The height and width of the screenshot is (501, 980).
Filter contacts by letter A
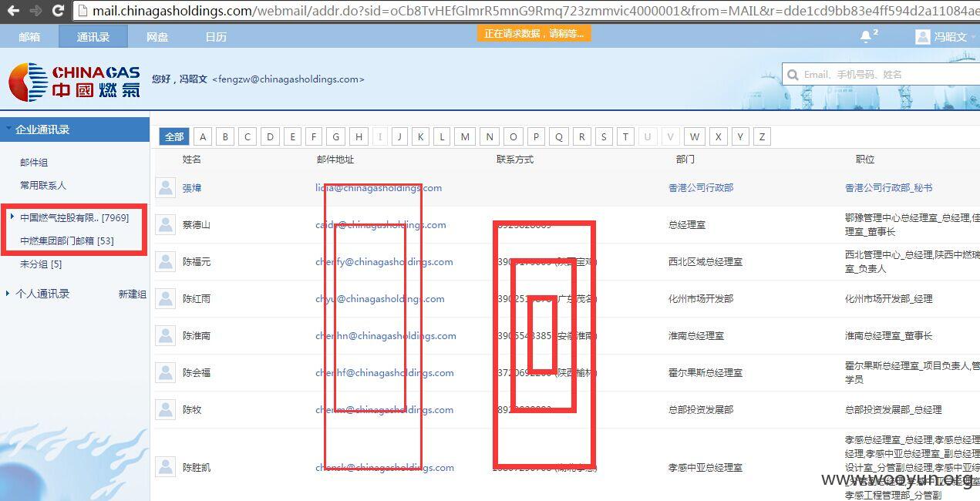coord(203,137)
